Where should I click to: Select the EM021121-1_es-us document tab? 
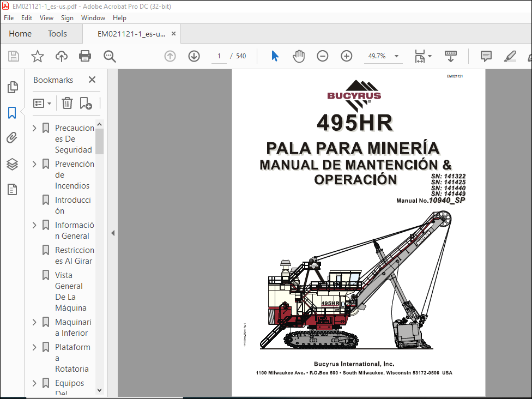[131, 34]
